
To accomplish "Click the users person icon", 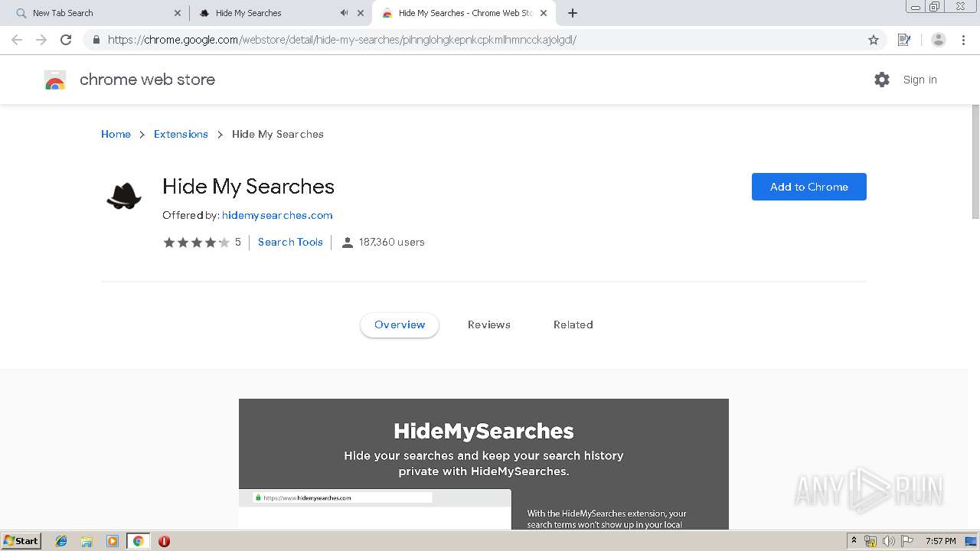I will coord(347,243).
